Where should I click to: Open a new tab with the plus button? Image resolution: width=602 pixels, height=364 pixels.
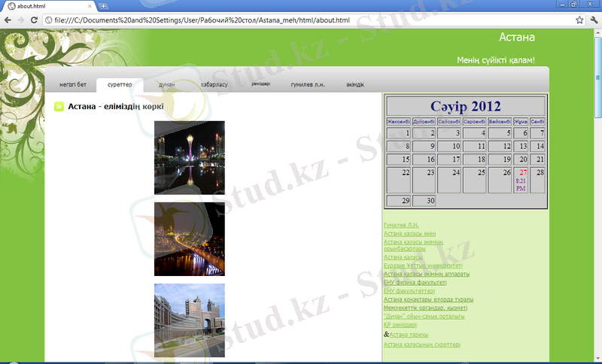pos(103,6)
